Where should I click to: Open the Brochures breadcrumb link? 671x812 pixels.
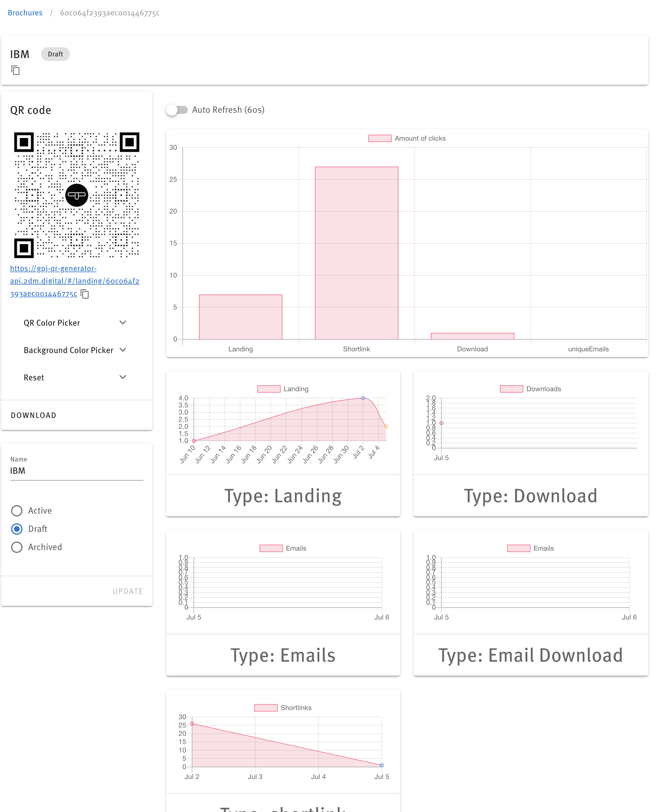(25, 13)
